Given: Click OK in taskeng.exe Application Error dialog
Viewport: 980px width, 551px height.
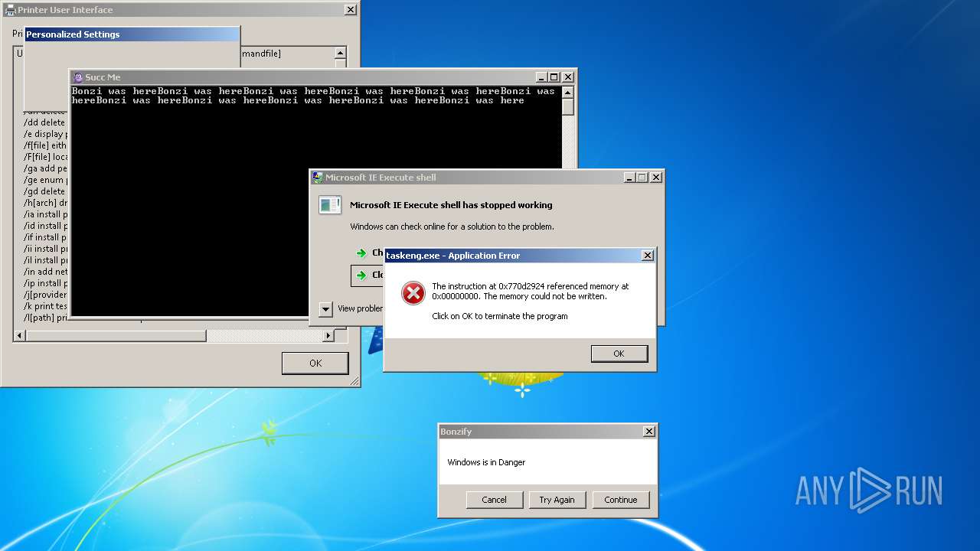Looking at the screenshot, I should (x=619, y=354).
